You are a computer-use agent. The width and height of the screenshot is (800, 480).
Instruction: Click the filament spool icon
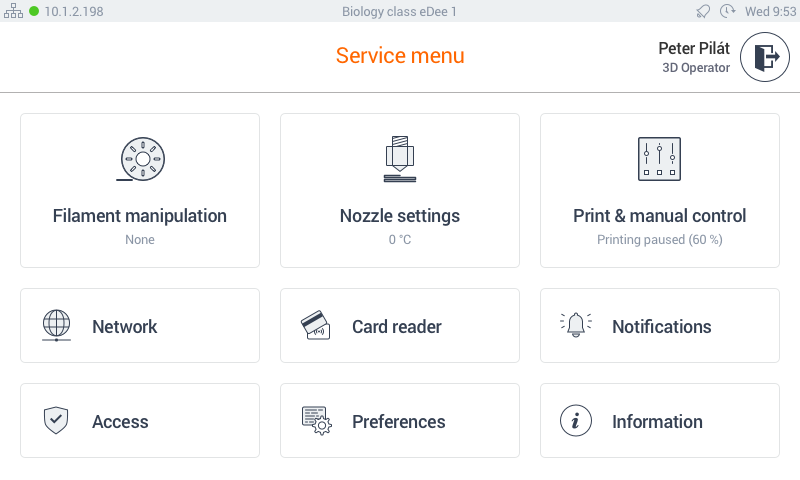[141, 158]
